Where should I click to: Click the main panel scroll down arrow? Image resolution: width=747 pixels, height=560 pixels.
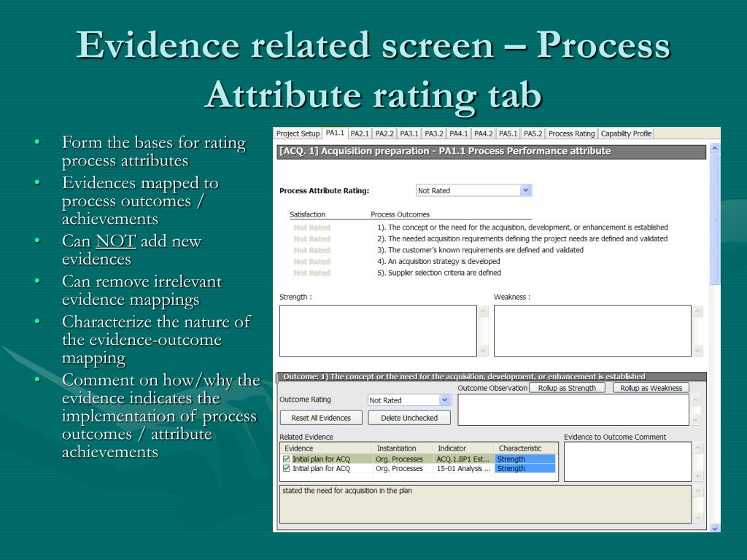(x=715, y=528)
